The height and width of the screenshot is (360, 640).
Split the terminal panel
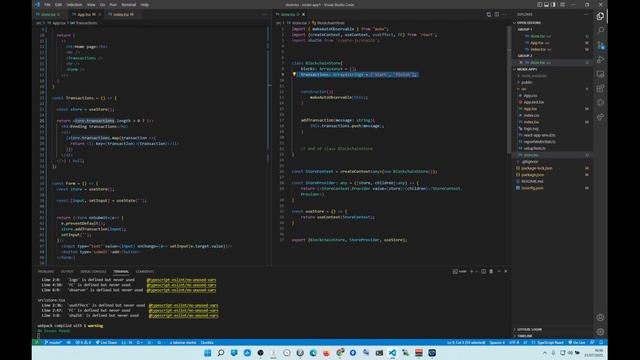[483, 271]
